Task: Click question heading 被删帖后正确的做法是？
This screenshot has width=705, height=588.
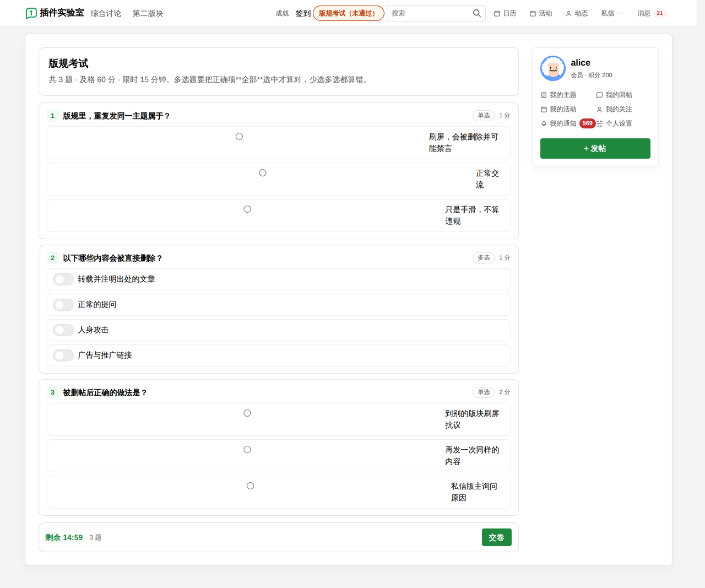Action: pos(105,392)
